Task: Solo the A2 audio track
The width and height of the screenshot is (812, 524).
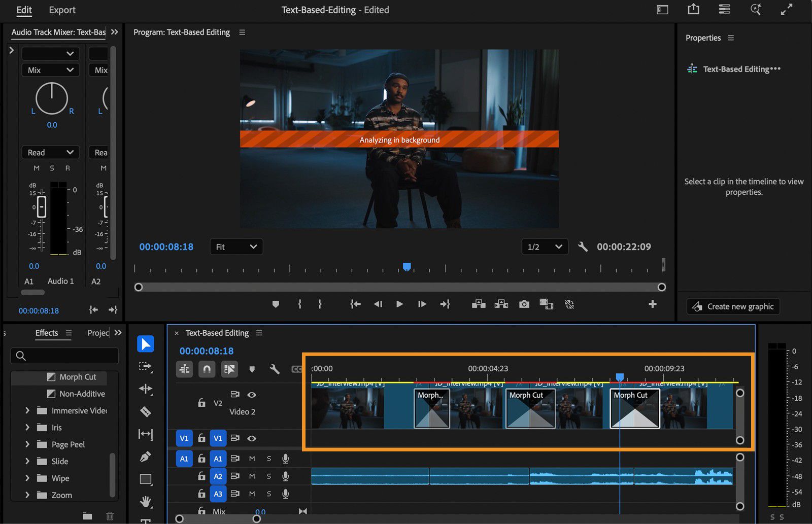Action: [268, 476]
